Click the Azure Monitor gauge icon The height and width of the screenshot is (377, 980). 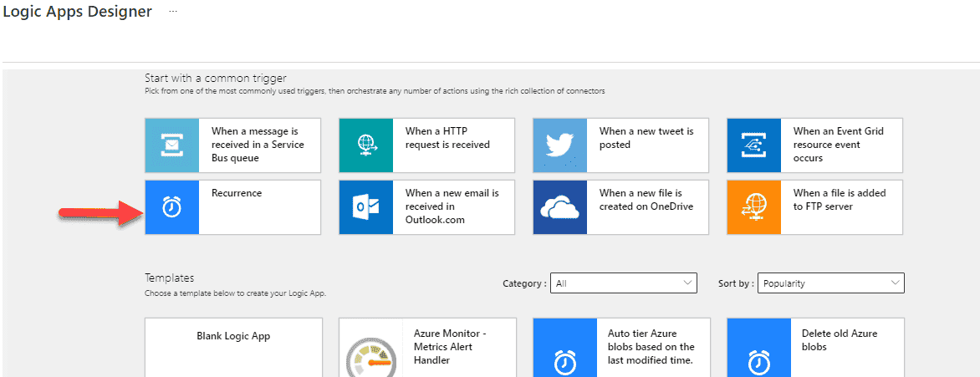coord(370,358)
